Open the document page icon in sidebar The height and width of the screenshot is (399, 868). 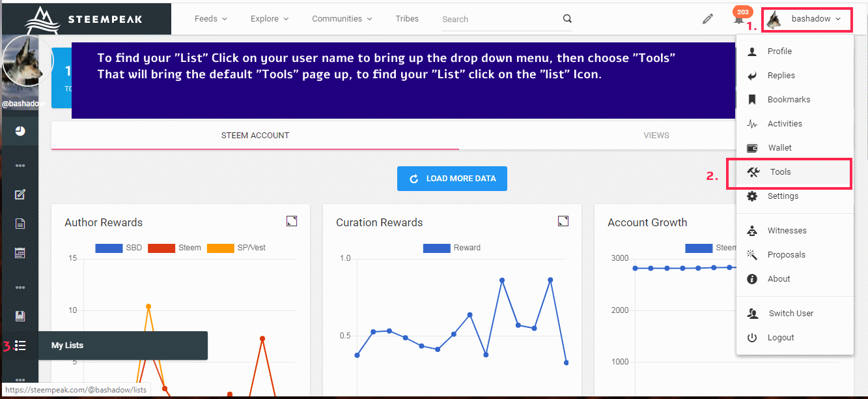coord(20,224)
